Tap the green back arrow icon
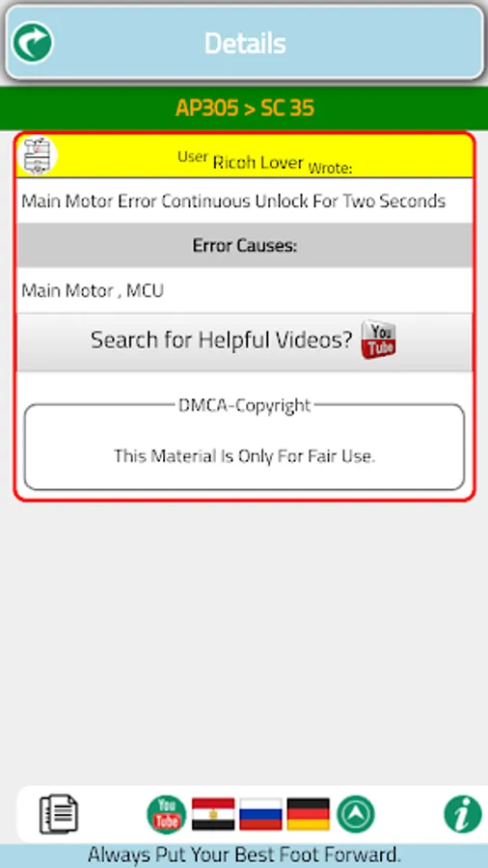The width and height of the screenshot is (488, 868). (33, 42)
